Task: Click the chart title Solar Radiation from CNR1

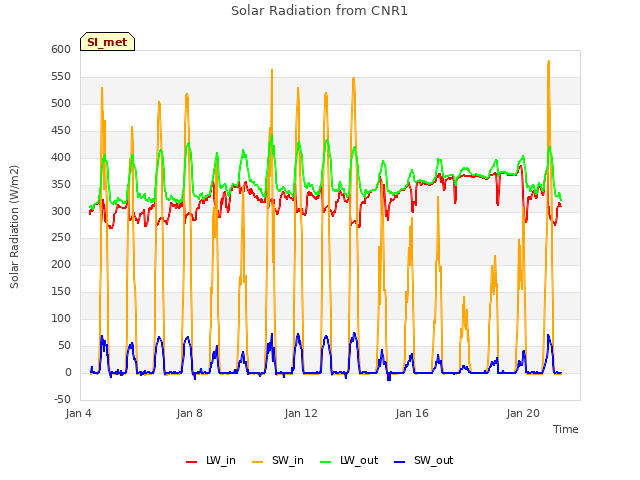Action: coord(319,11)
